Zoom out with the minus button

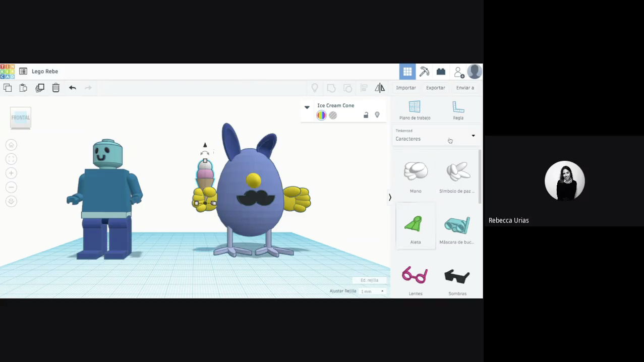[x=11, y=188]
